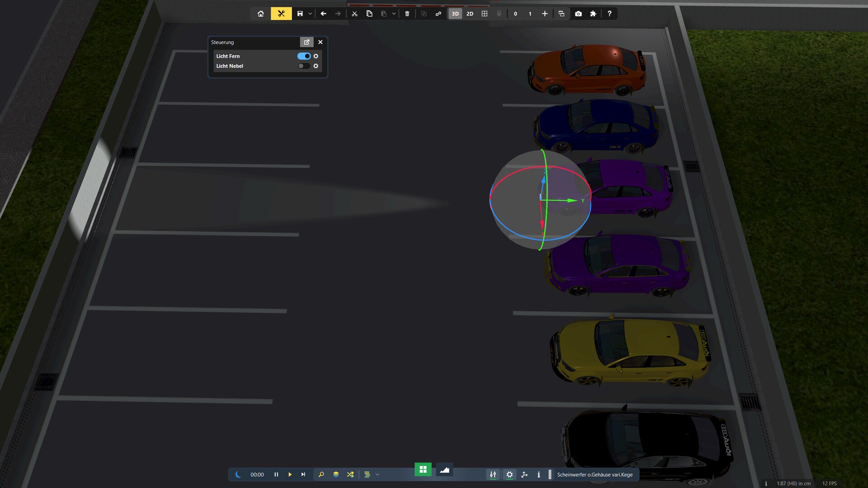Toggle the yellow edit tools button
This screenshot has height=488, width=868.
point(281,14)
